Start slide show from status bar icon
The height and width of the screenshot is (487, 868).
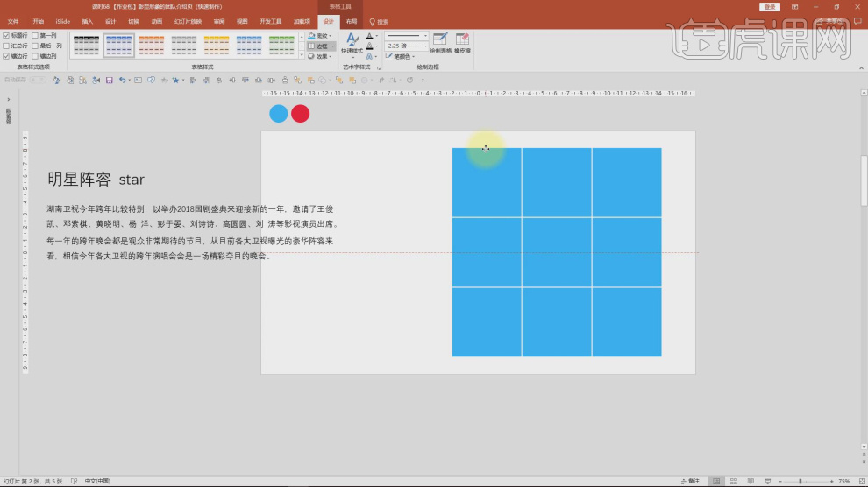(768, 482)
